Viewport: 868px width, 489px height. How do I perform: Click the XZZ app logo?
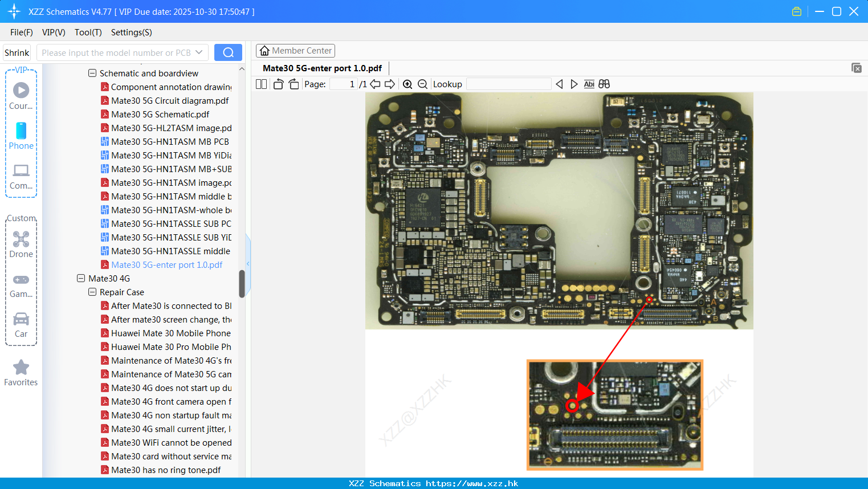click(x=14, y=11)
